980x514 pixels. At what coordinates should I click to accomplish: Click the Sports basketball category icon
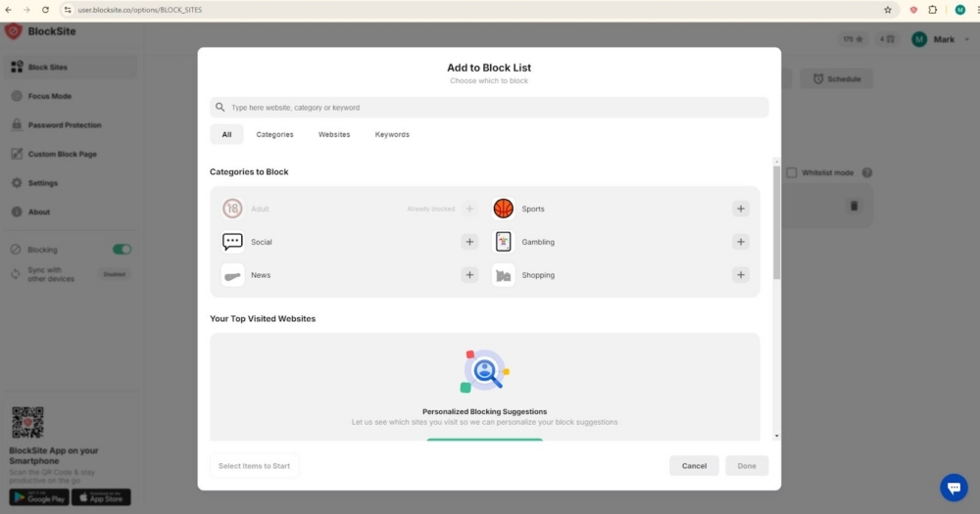pos(503,209)
